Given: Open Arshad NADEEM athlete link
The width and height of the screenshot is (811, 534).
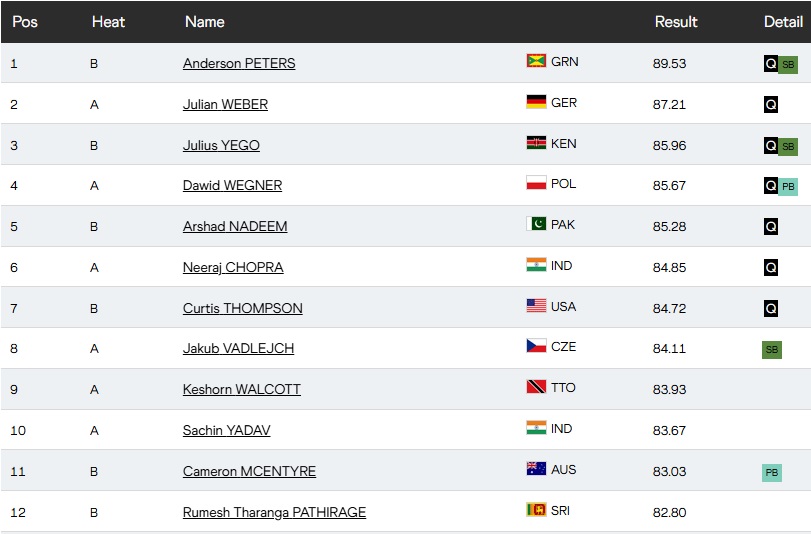Looking at the screenshot, I should pos(235,226).
